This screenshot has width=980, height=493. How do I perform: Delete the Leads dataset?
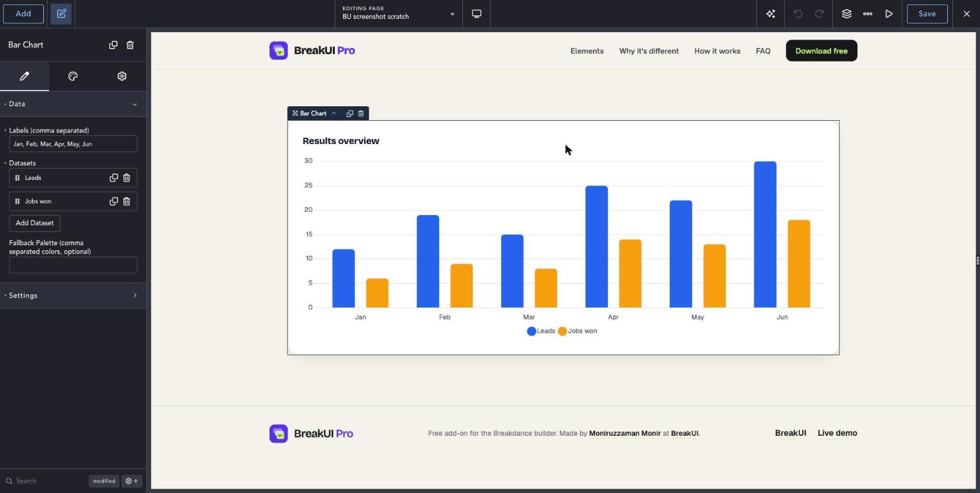click(x=126, y=178)
